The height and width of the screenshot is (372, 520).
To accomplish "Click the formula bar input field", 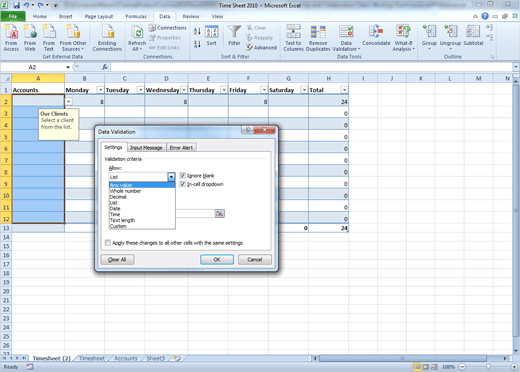I will click(x=311, y=67).
